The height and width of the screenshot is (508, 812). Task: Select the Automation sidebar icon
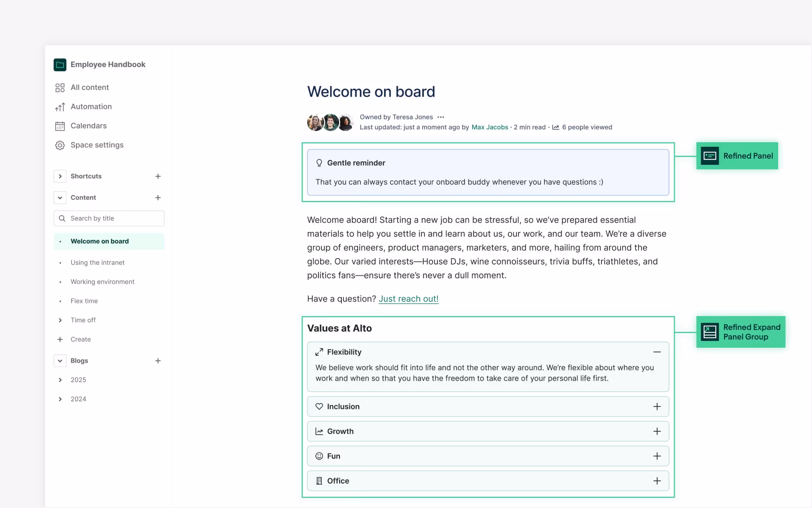coord(60,106)
